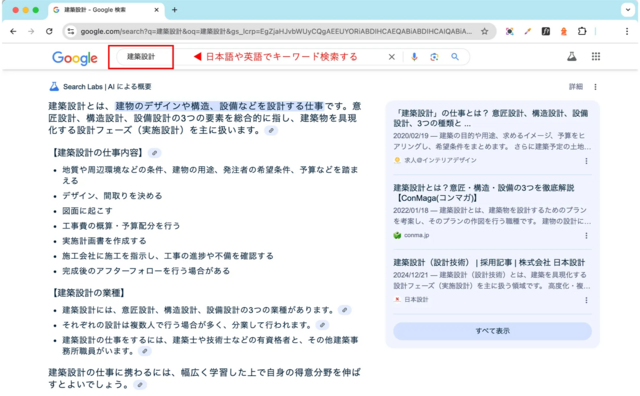Click the Google logo

[x=75, y=58]
